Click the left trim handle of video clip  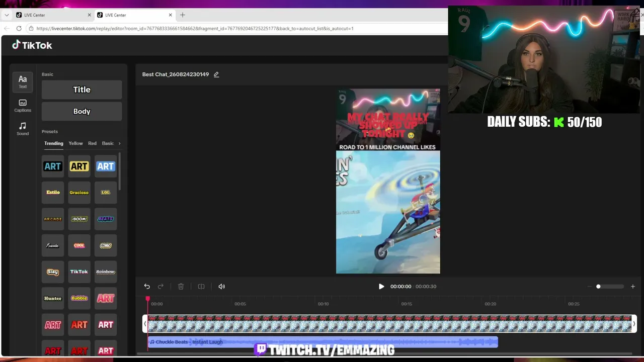[x=145, y=324]
